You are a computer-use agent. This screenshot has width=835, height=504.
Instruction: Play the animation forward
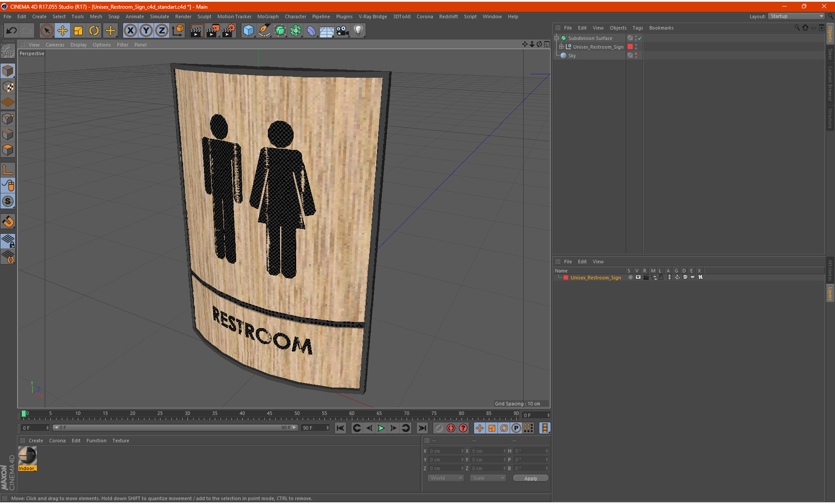[381, 428]
